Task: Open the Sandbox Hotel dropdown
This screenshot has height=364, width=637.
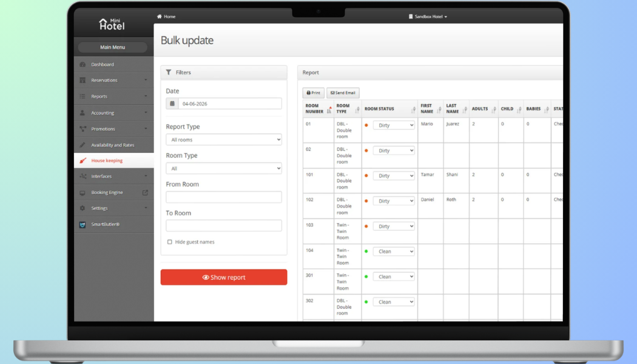Action: [428, 16]
